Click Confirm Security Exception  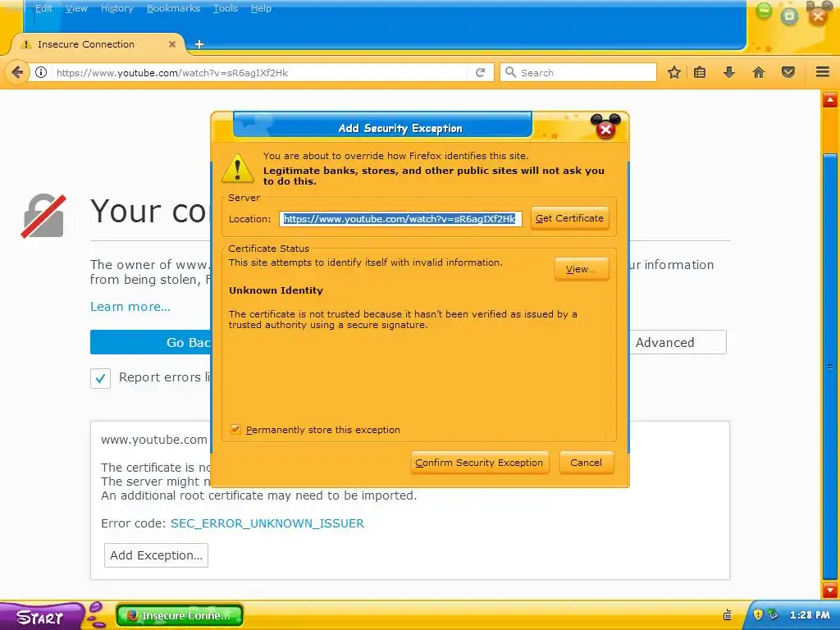479,463
